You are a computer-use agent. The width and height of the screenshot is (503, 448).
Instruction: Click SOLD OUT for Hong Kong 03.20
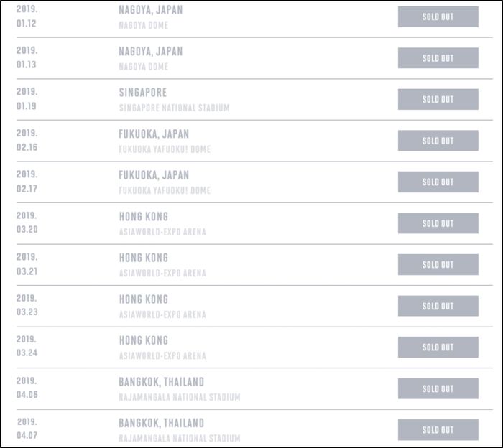click(x=438, y=223)
